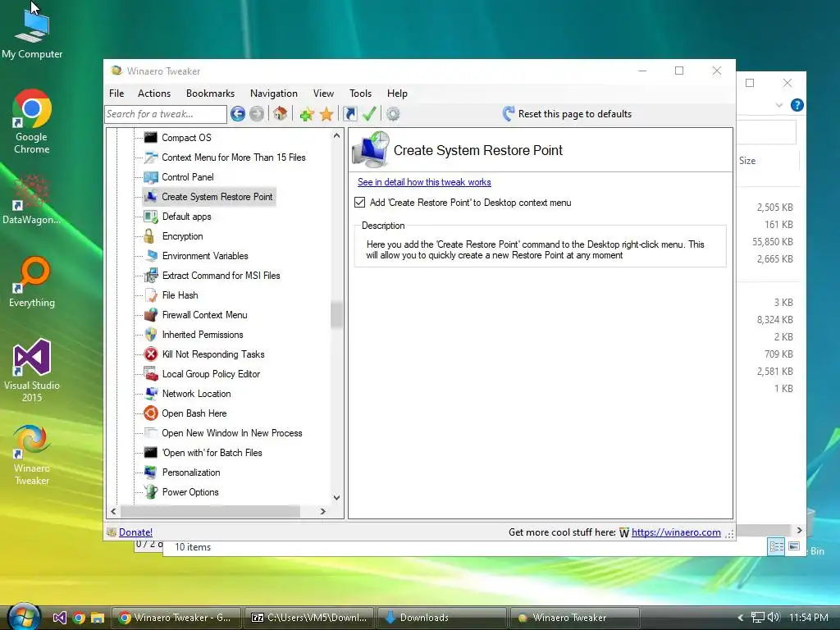Click tree horizontal scrollbar left arrow
The height and width of the screenshot is (630, 840).
(113, 512)
